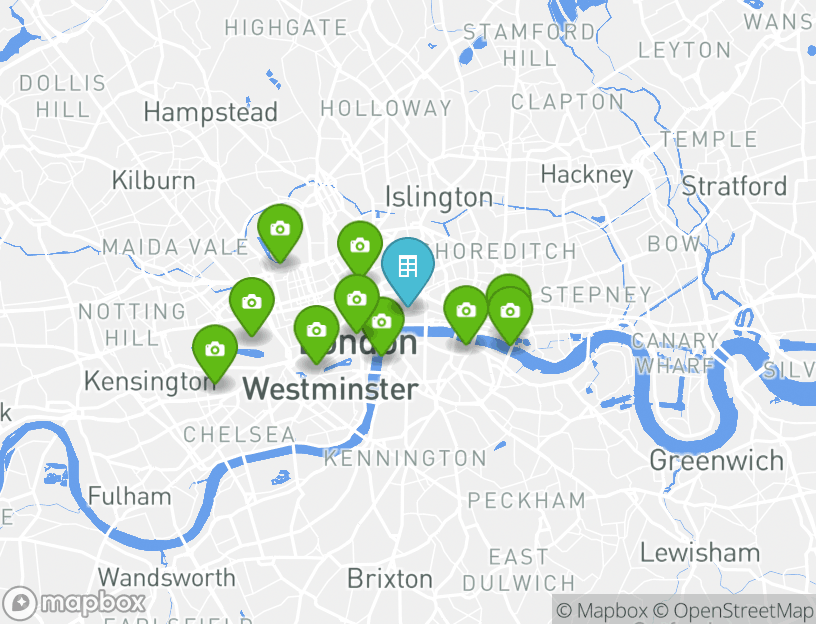
Task: Click the Fulham place label
Action: coord(130,496)
